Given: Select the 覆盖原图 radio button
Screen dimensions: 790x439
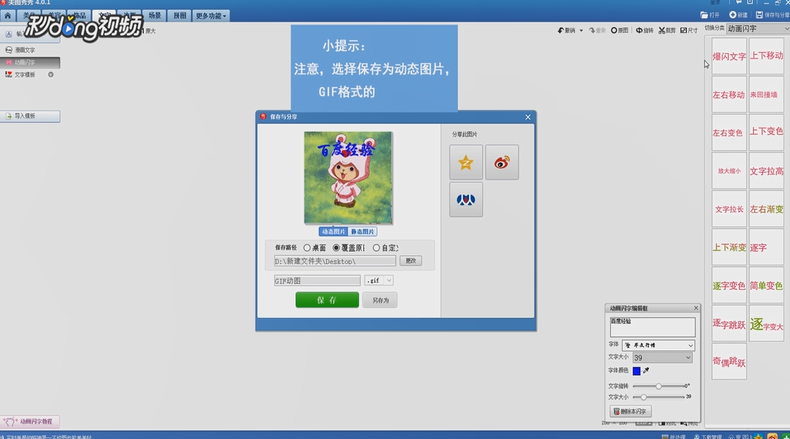Looking at the screenshot, I should 336,248.
